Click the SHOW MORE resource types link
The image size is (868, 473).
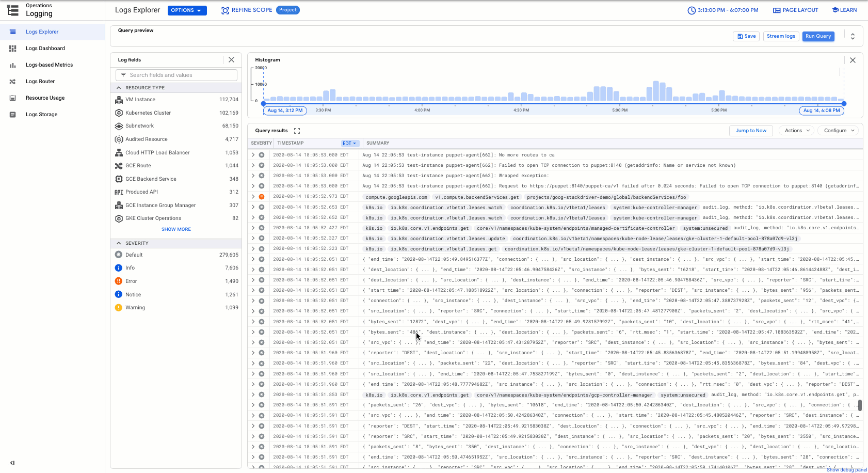176,229
